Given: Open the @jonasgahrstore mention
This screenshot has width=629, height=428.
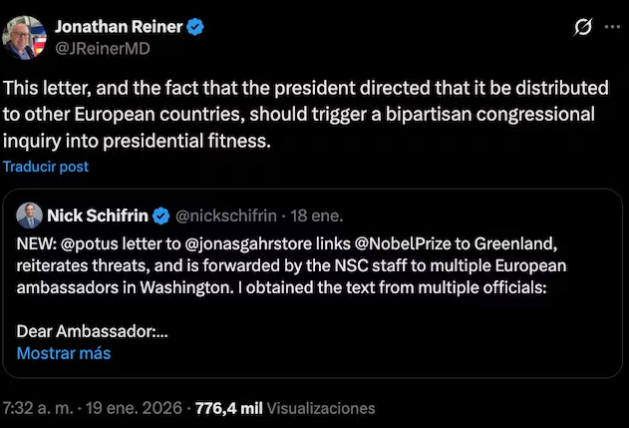Looking at the screenshot, I should tap(228, 244).
